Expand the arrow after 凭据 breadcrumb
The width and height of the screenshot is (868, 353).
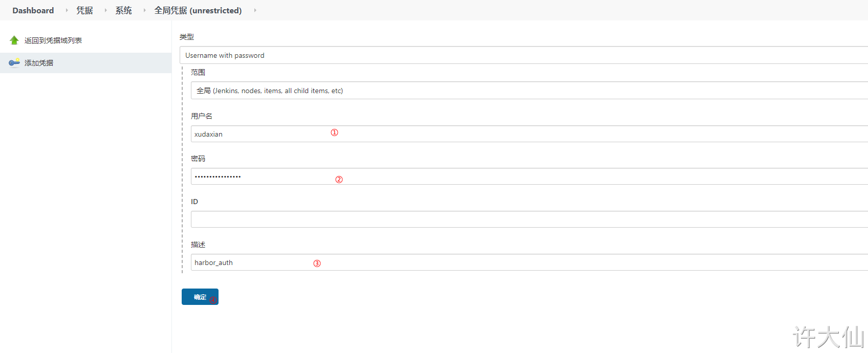pyautogui.click(x=105, y=10)
